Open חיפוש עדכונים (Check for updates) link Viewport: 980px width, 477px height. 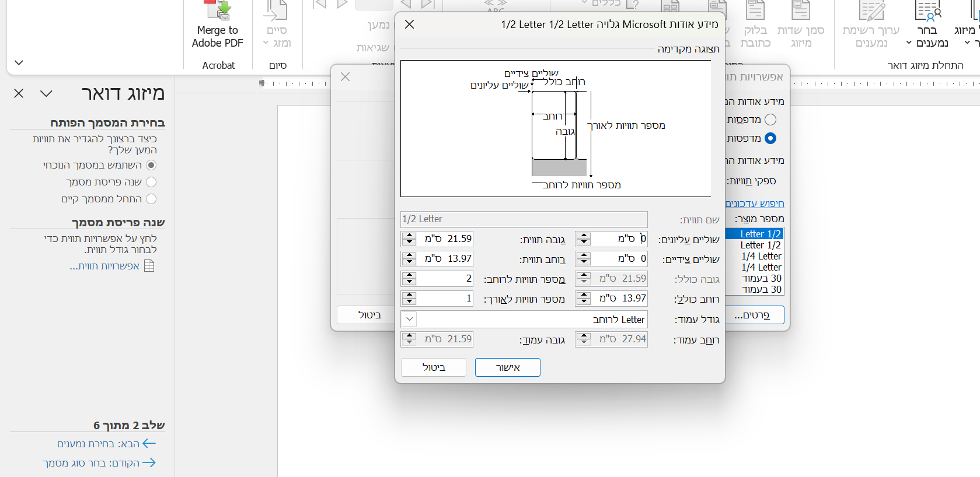[x=755, y=204]
